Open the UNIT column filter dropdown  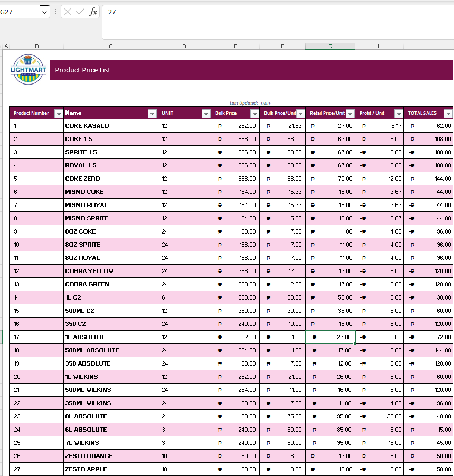[206, 114]
